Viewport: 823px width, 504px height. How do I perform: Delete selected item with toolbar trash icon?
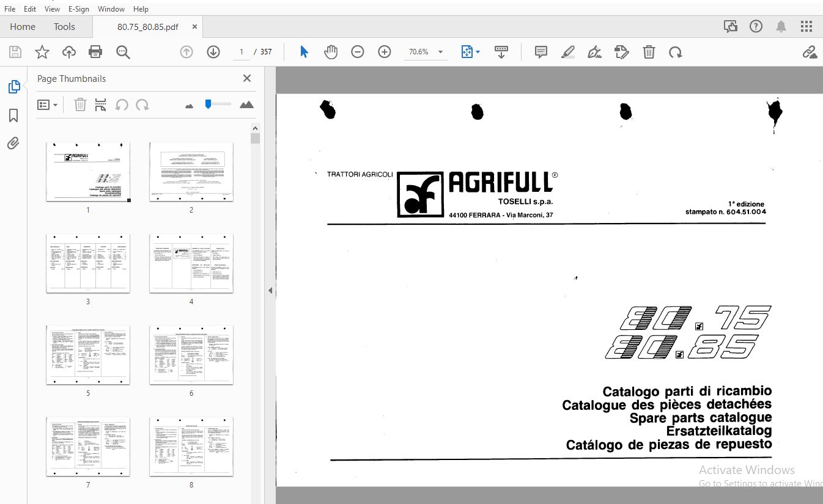tap(649, 52)
